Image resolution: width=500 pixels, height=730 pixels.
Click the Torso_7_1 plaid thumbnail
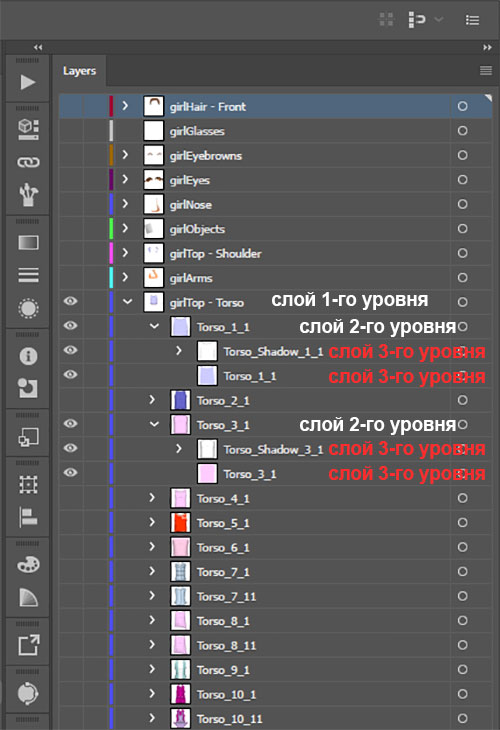(x=180, y=572)
